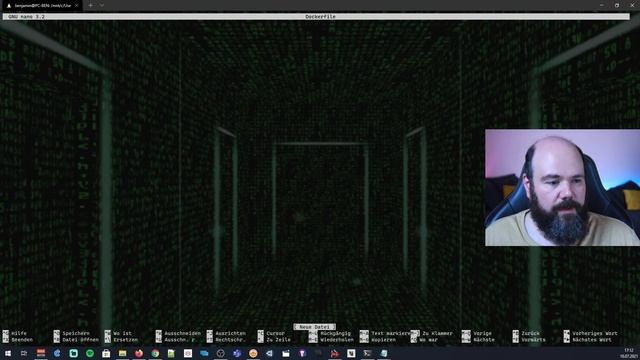Select the open terminal tab in the title bar

[x=41, y=6]
